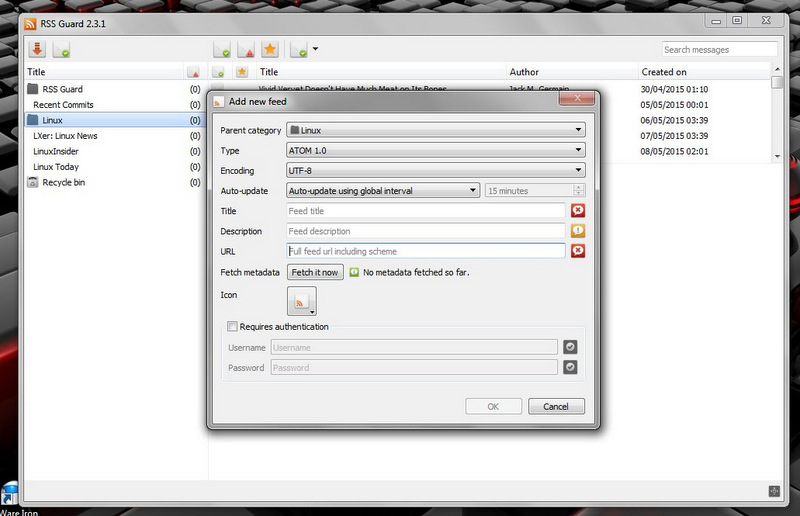Click the 15 minutes interval spinner
This screenshot has height=516, width=800.
[535, 190]
